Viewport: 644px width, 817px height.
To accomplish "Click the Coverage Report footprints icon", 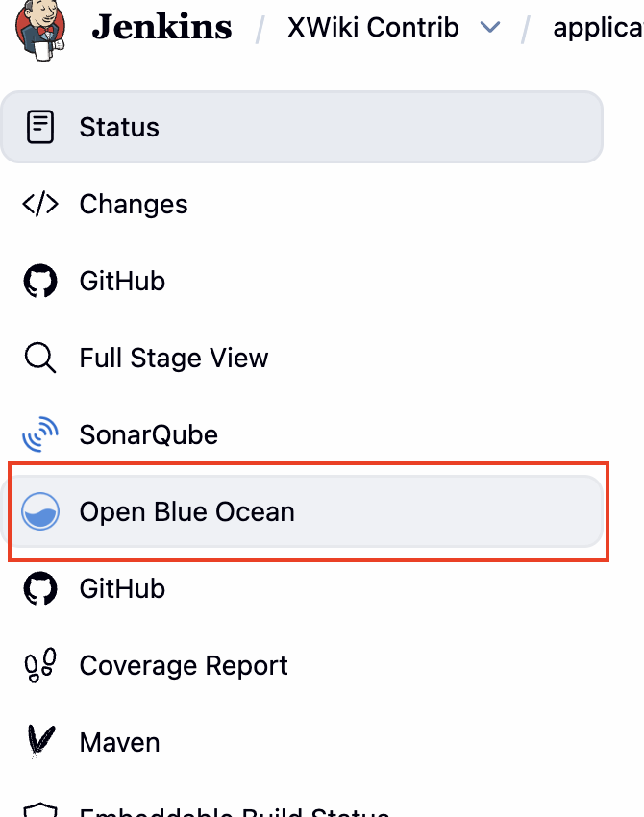I will click(x=40, y=665).
